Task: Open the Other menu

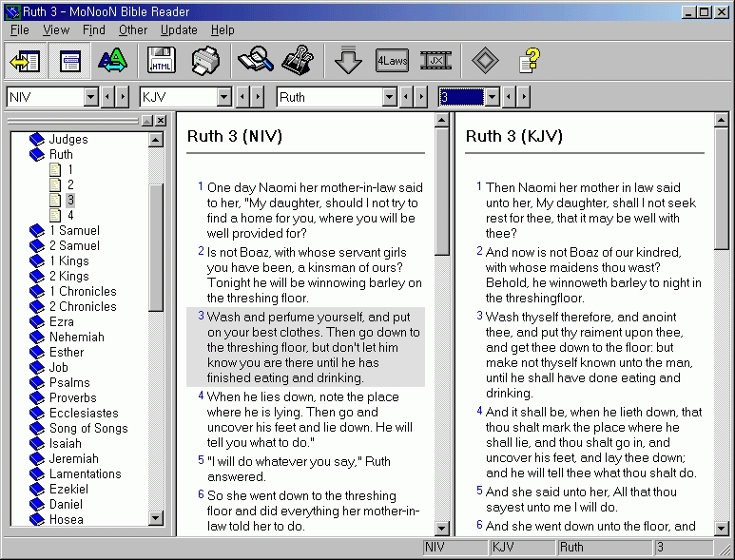Action: point(133,30)
